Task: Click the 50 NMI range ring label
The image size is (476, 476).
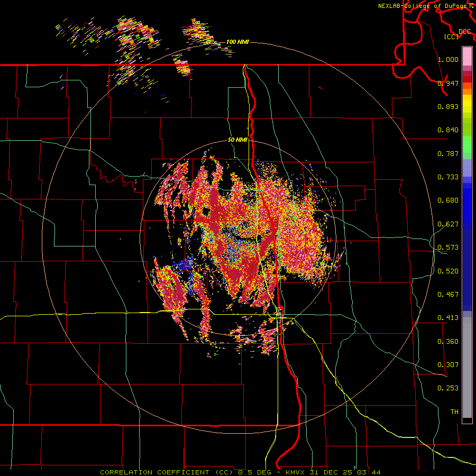Action: 237,140
